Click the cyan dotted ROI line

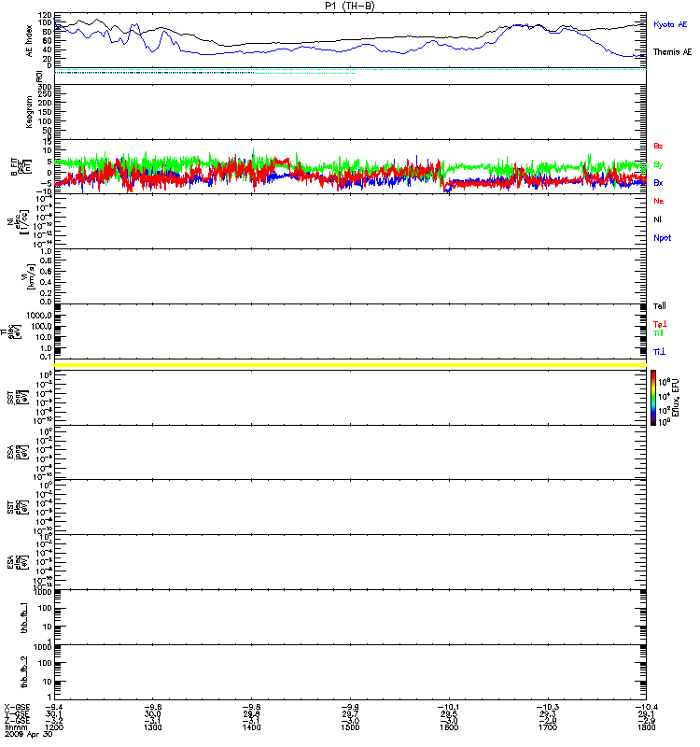click(x=350, y=70)
